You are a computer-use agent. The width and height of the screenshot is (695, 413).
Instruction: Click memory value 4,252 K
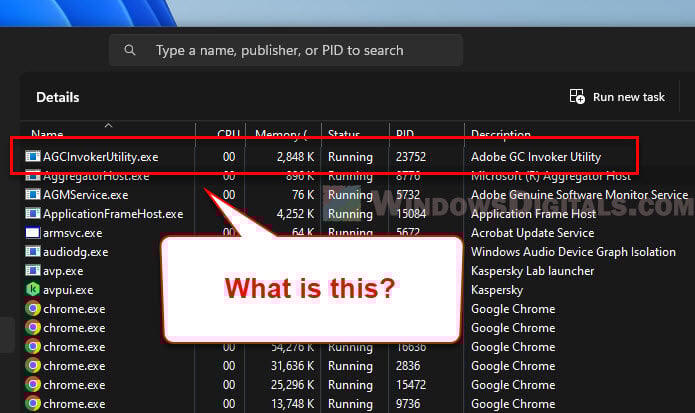295,214
